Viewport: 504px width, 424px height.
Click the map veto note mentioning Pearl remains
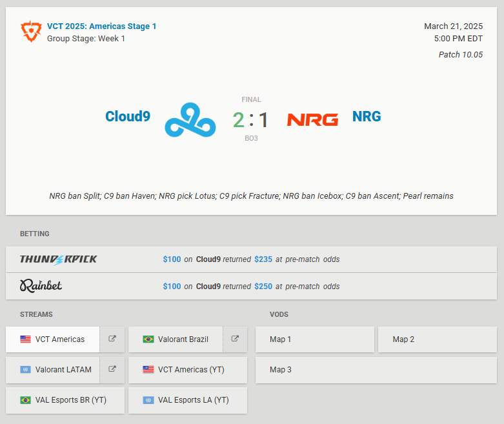(x=252, y=196)
